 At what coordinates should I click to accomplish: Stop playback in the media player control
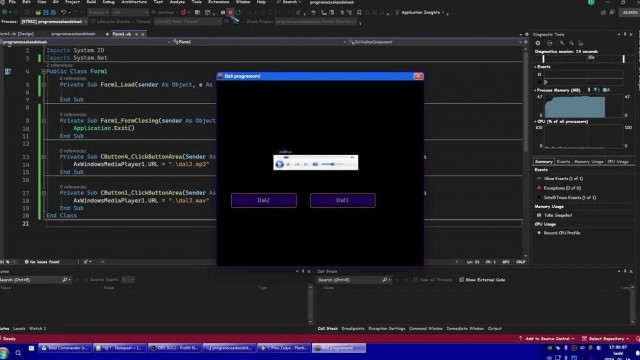pos(289,164)
